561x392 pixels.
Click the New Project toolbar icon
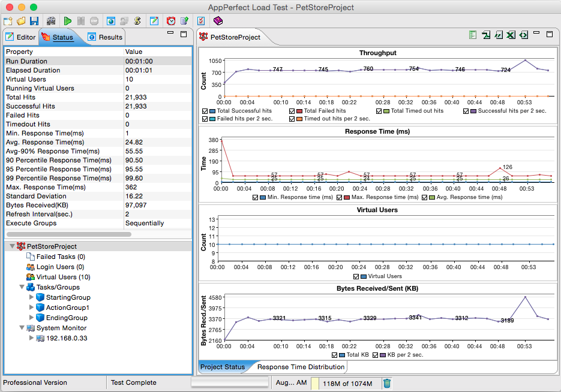coord(8,21)
